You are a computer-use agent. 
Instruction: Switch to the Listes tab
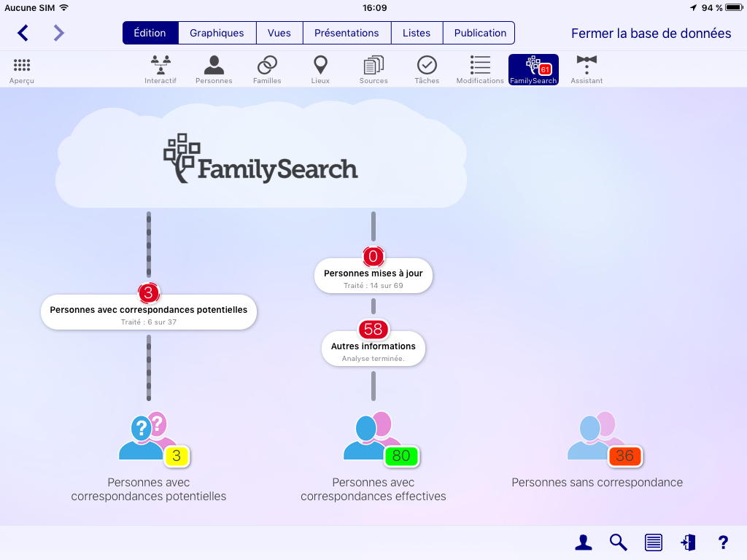point(417,33)
